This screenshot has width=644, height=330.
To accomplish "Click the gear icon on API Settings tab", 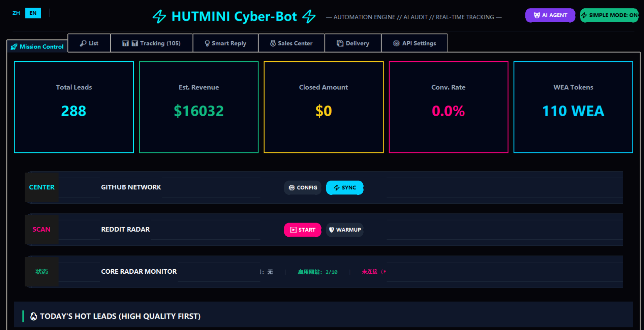I will 396,43.
